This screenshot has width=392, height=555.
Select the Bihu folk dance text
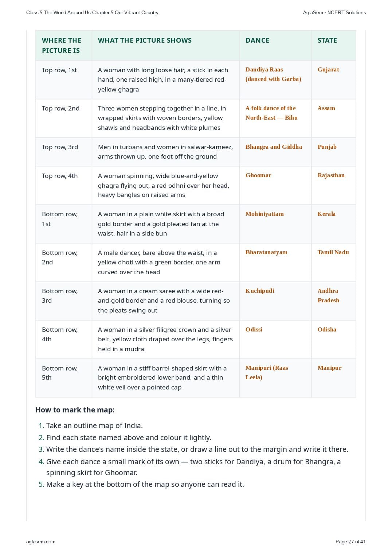pos(271,113)
